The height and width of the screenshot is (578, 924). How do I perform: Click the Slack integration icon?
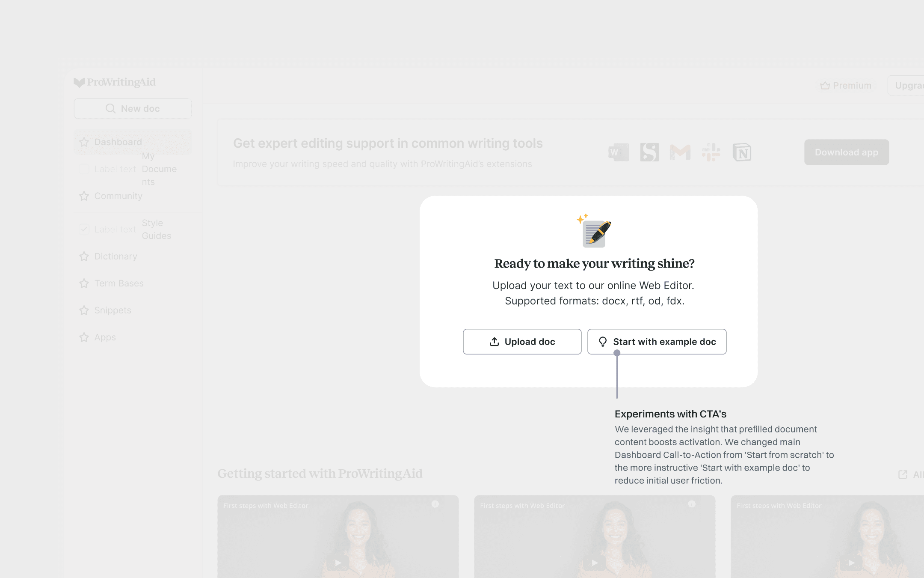711,152
